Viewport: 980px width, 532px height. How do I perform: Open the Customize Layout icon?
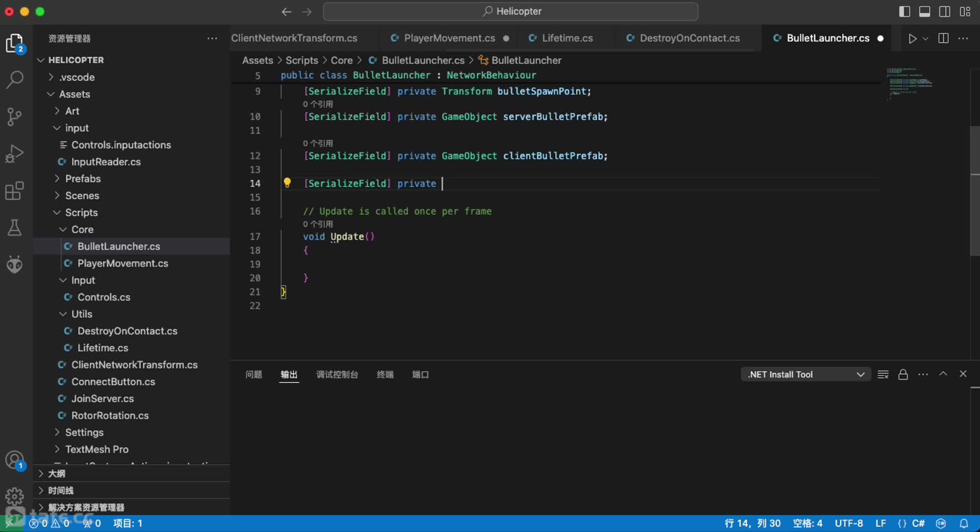pyautogui.click(x=965, y=11)
